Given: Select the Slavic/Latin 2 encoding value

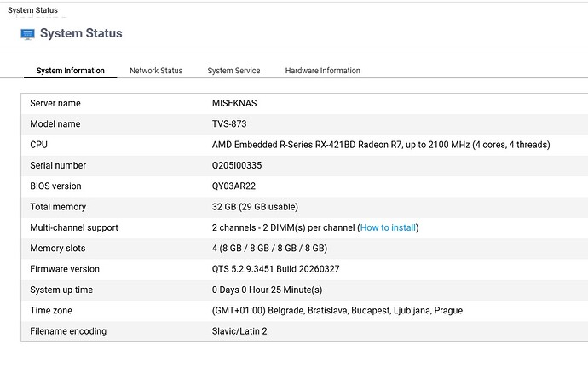Looking at the screenshot, I should point(239,331).
